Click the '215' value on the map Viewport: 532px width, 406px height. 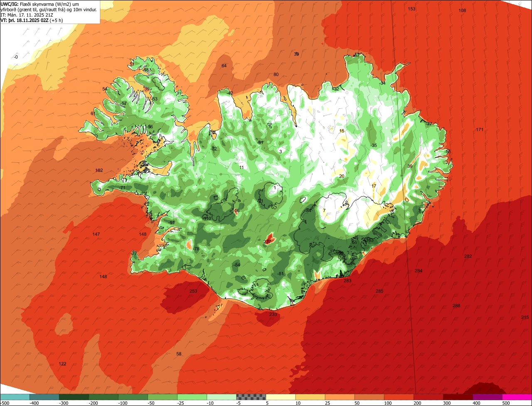point(525,318)
